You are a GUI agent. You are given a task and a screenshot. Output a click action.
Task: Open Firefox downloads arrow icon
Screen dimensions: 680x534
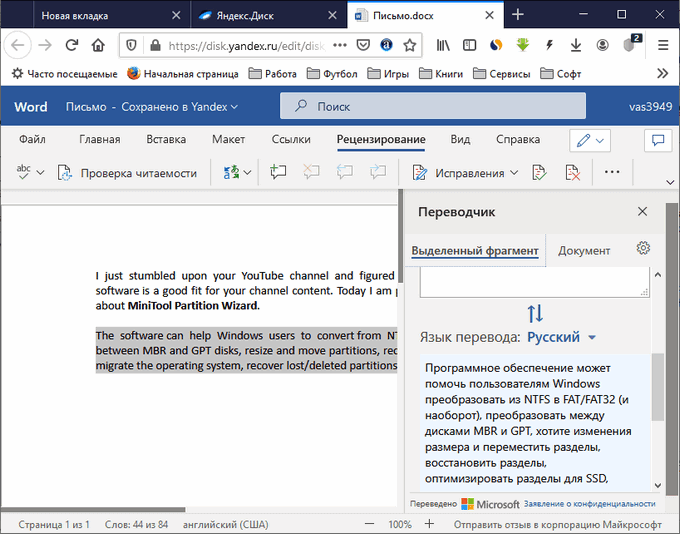574,45
